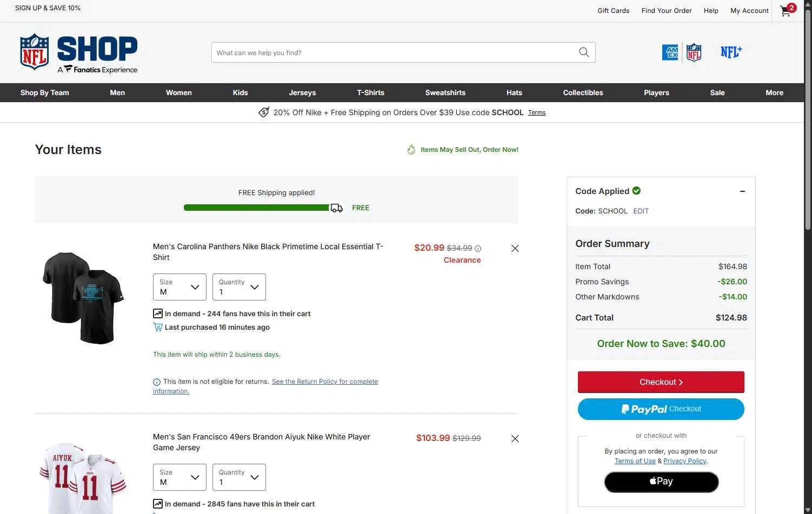Viewport: 812px width, 514px height.
Task: Open the Sweatshirts menu
Action: click(445, 92)
